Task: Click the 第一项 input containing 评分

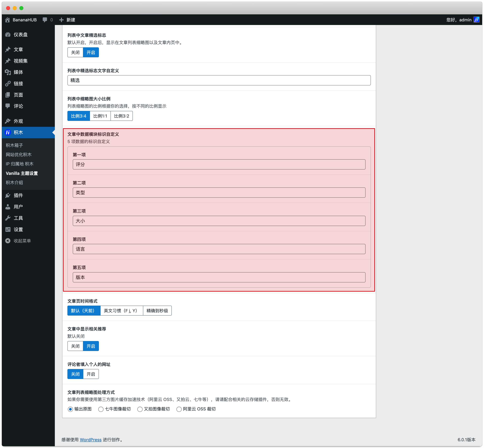Action: coord(219,164)
